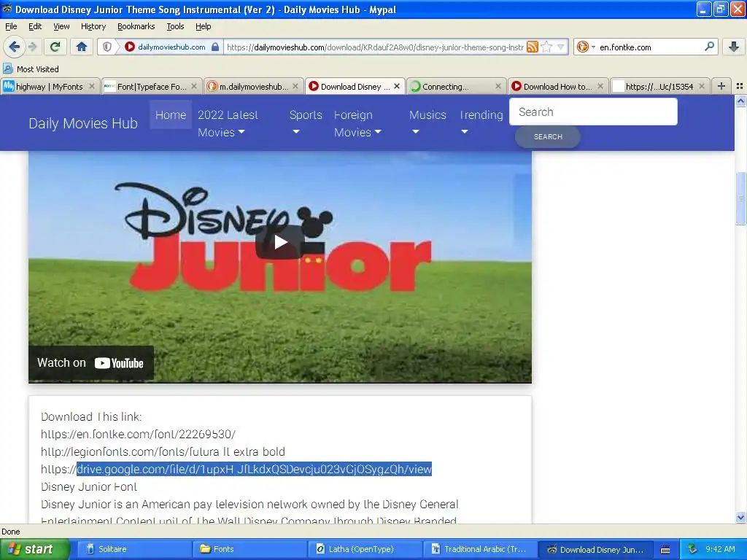This screenshot has width=747, height=560.
Task: Open the Most Visited bookmarks folder
Action: (31, 69)
